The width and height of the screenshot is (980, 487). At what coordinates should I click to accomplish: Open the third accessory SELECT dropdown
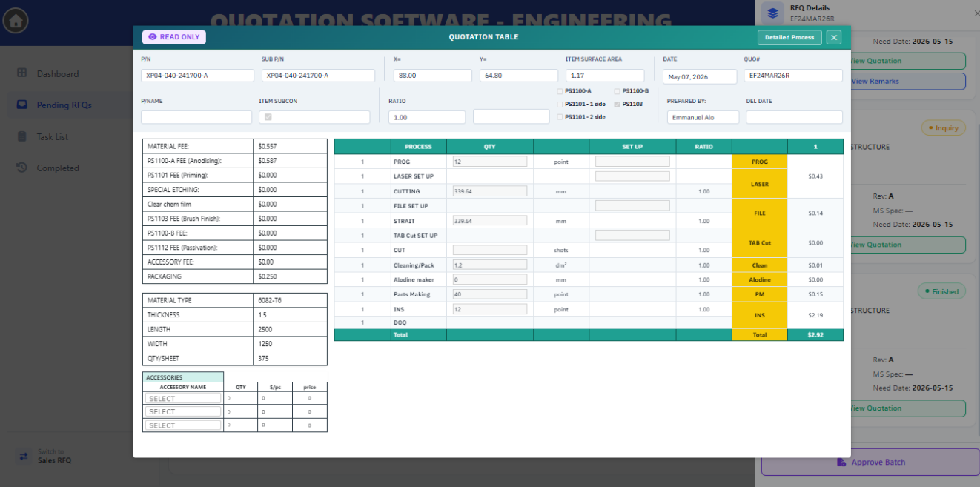point(183,425)
